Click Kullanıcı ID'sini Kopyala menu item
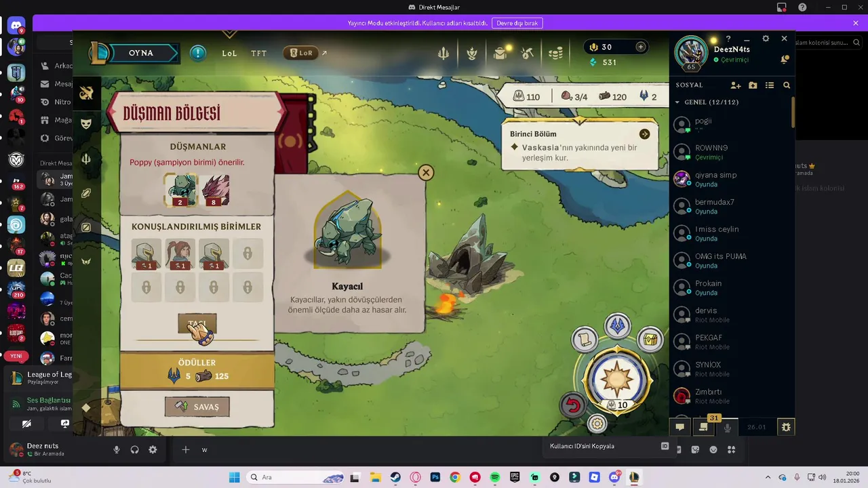Screen dimensions: 868x488 [x=609, y=446]
